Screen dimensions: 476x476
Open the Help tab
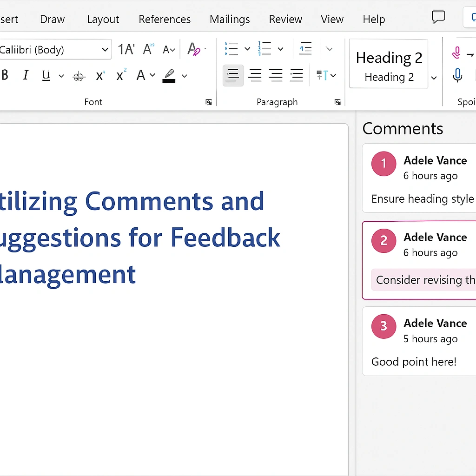coord(374,20)
